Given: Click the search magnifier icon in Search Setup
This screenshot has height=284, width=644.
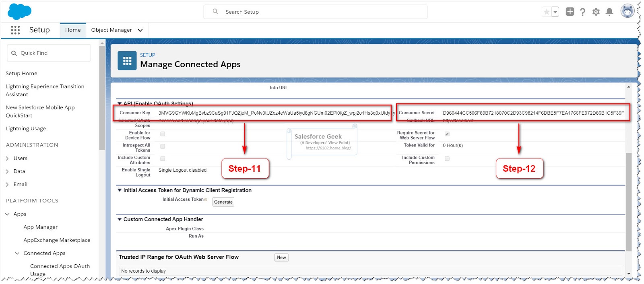Looking at the screenshot, I should [215, 12].
